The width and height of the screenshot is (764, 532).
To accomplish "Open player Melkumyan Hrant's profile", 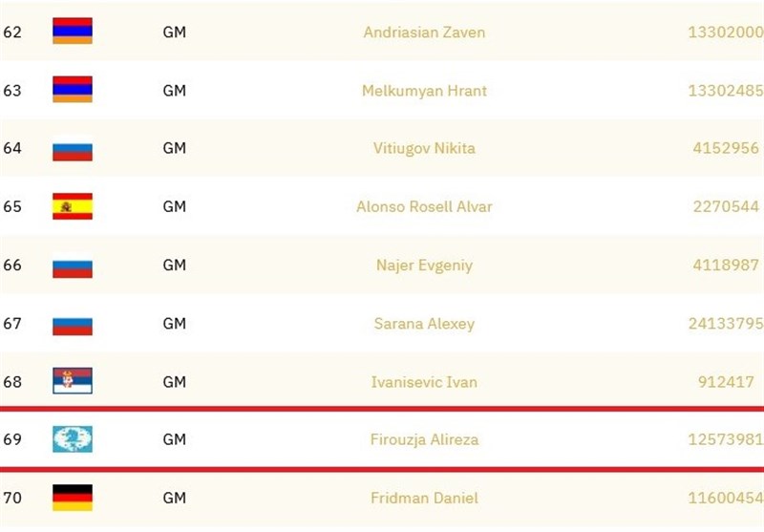I will 424,91.
